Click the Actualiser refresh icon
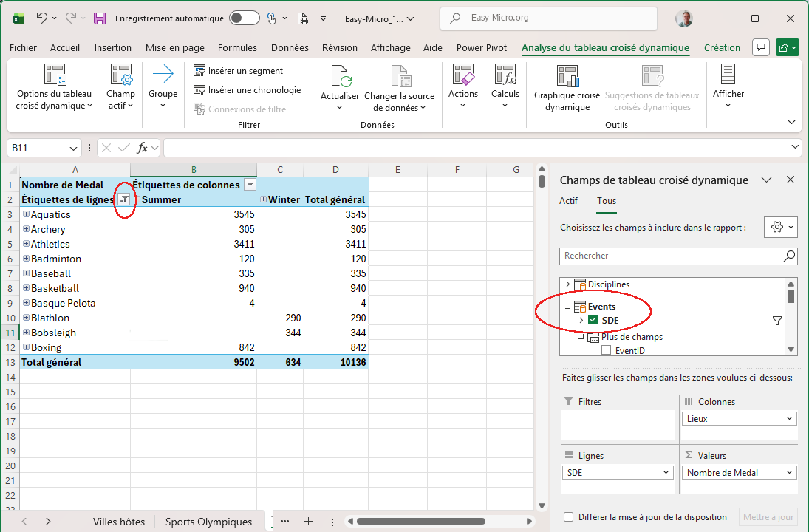 [340, 76]
